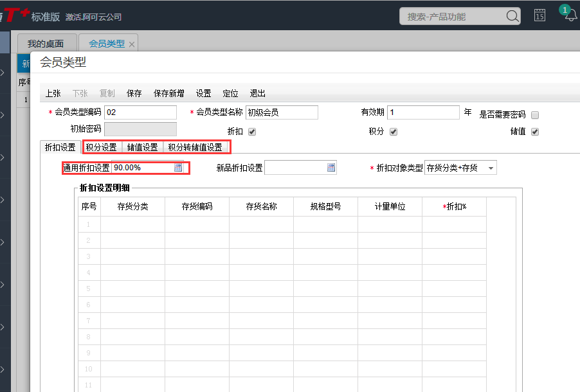
Task: Disable the 积分 checkbox
Action: point(394,132)
